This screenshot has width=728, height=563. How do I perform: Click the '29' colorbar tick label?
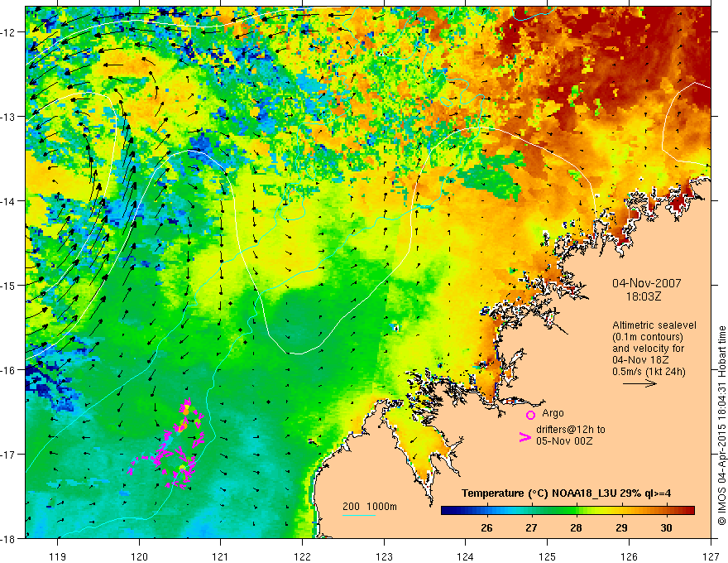coord(621,527)
